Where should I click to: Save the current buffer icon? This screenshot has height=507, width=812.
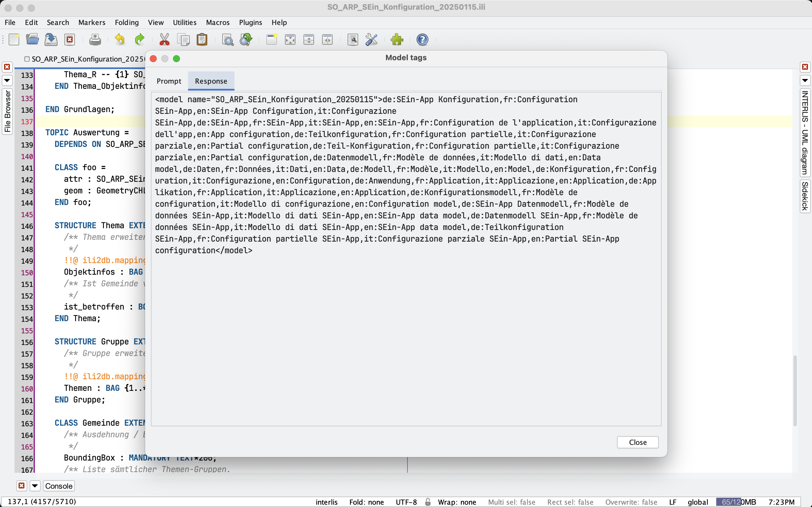[51, 39]
